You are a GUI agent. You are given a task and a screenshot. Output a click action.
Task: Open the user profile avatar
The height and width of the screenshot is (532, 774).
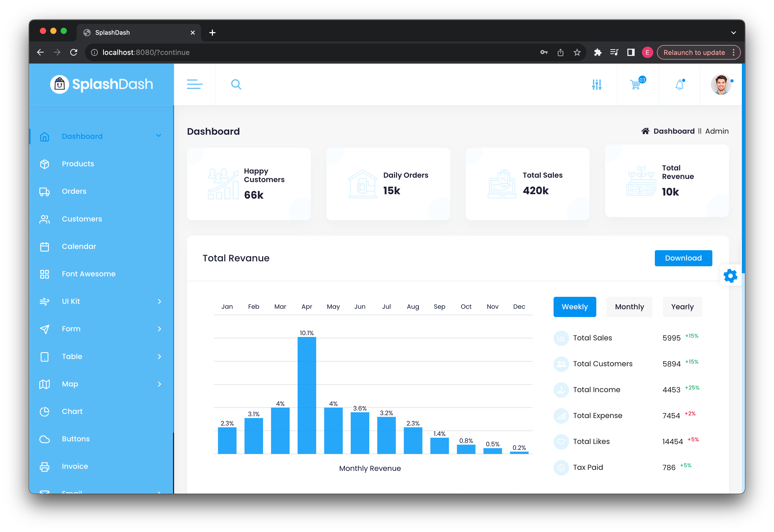point(721,85)
